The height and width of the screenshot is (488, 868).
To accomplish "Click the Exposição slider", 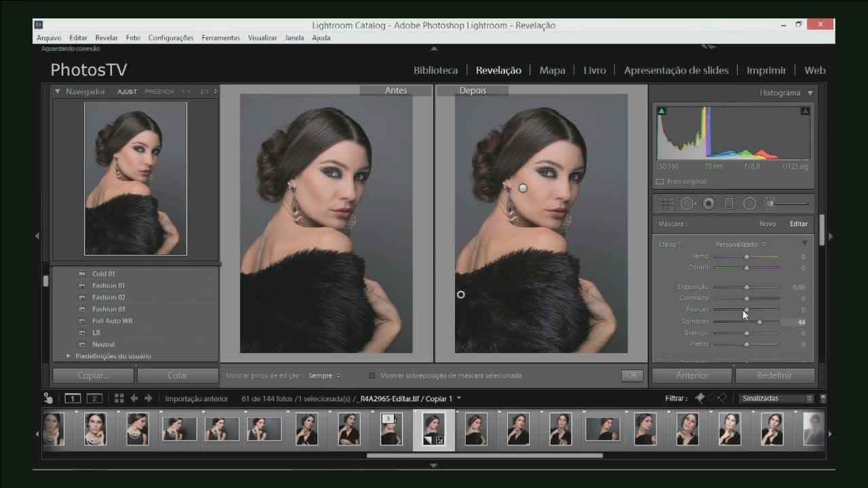I will [747, 287].
